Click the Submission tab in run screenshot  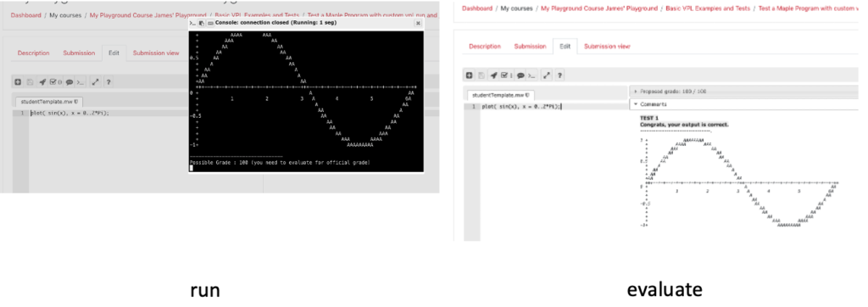point(79,53)
